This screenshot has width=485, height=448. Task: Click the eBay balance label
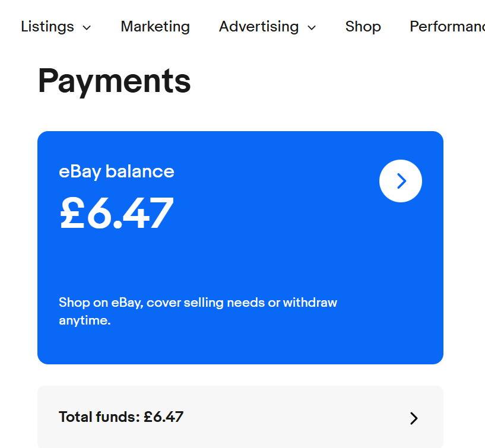click(116, 171)
